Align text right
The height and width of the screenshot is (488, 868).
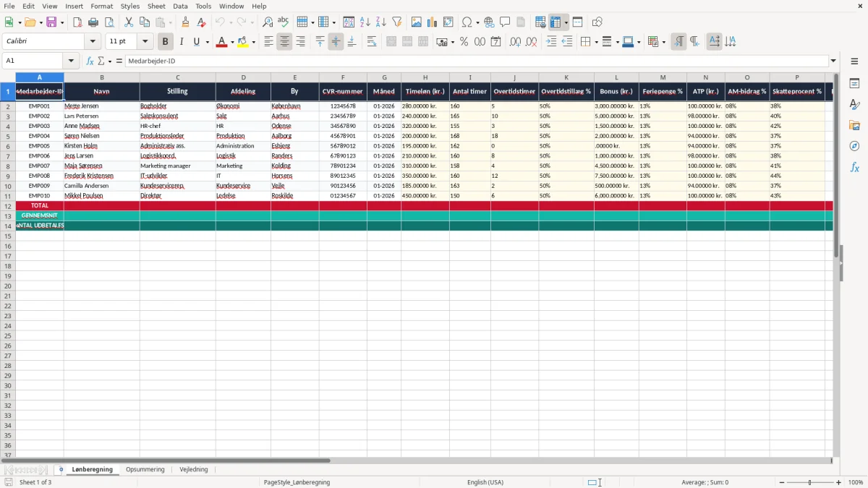click(x=300, y=42)
